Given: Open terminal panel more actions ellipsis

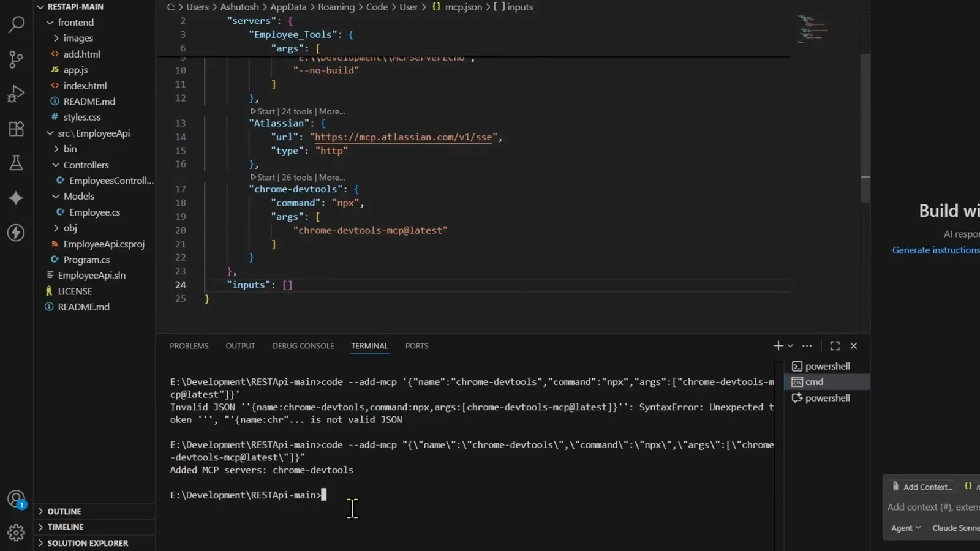Looking at the screenshot, I should click(807, 346).
